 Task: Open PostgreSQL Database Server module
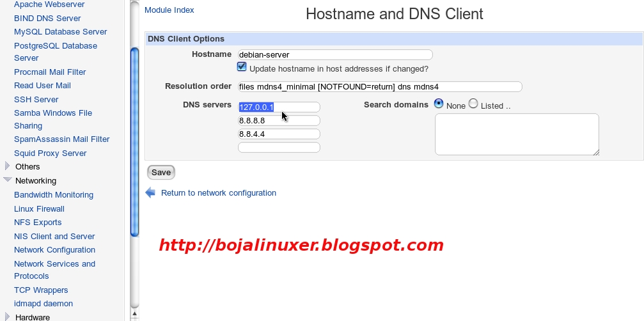click(x=56, y=52)
